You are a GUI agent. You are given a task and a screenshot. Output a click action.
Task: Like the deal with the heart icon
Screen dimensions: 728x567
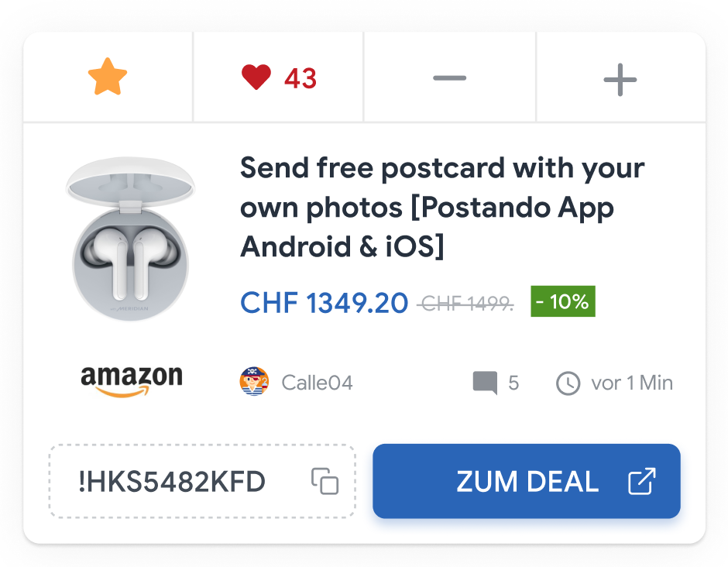(x=256, y=77)
